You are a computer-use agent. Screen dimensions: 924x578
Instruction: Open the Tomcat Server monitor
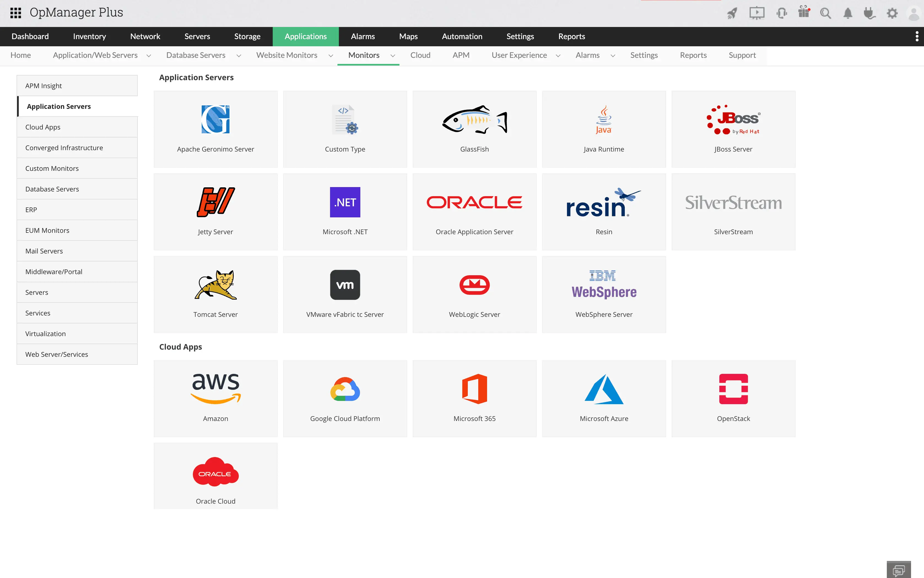click(x=215, y=294)
